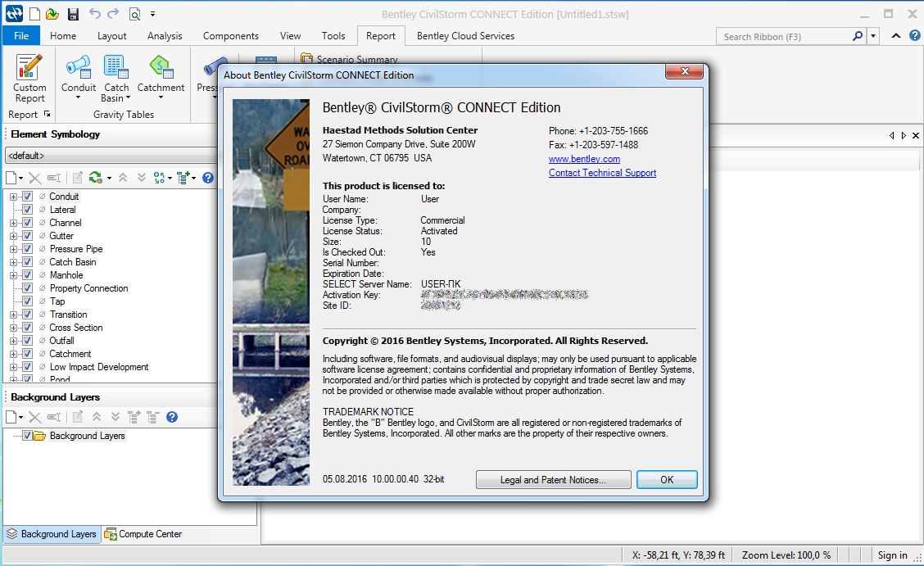This screenshot has width=924, height=566.
Task: Click Sign in on the status bar
Action: point(892,555)
